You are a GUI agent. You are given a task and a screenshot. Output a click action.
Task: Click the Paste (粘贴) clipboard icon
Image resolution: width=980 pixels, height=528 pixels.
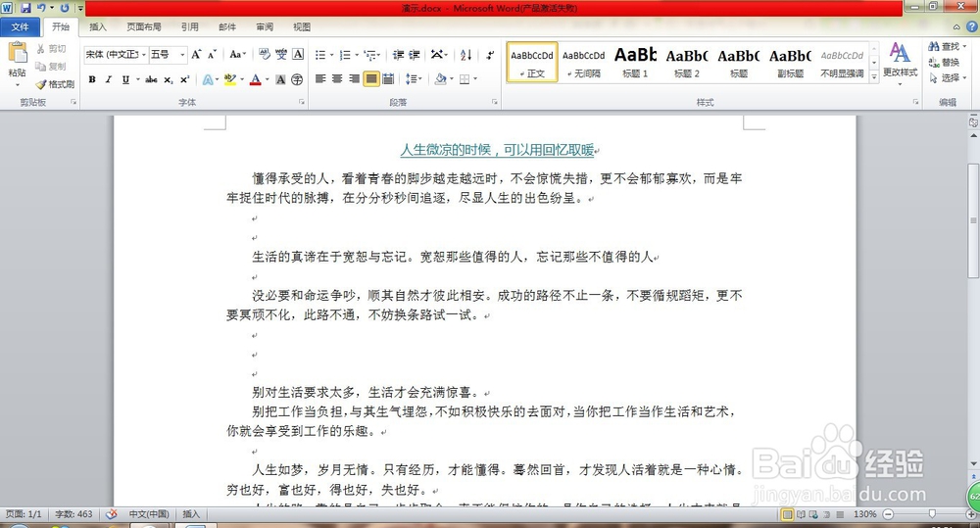point(18,54)
